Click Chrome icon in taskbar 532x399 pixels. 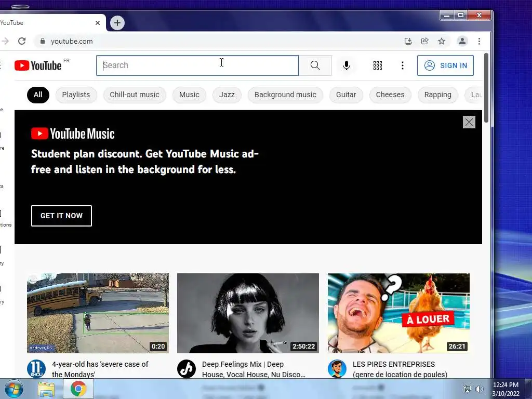coord(78,389)
